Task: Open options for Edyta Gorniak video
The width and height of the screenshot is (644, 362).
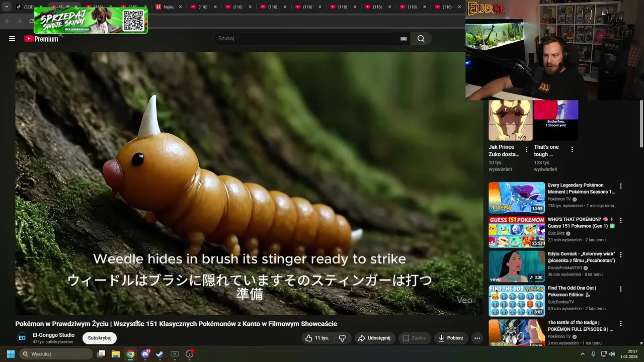Action: [x=620, y=255]
